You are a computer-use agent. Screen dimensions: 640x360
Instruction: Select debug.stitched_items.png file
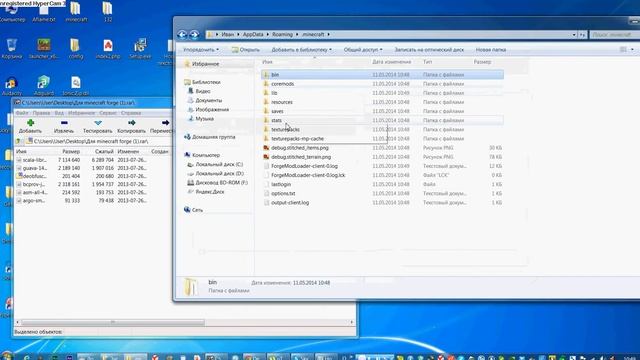point(300,148)
